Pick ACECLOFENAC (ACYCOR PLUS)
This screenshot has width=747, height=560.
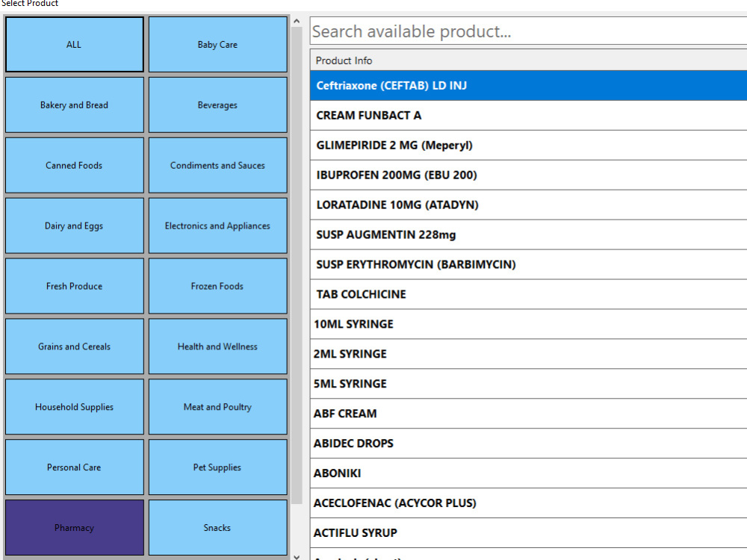pyautogui.click(x=528, y=503)
